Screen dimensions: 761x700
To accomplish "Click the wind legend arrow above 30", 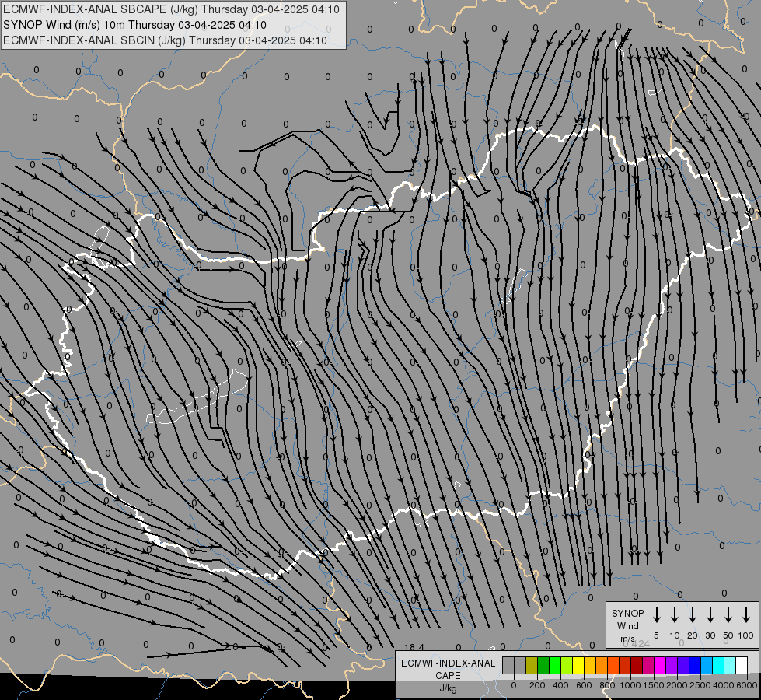I will 710,615.
